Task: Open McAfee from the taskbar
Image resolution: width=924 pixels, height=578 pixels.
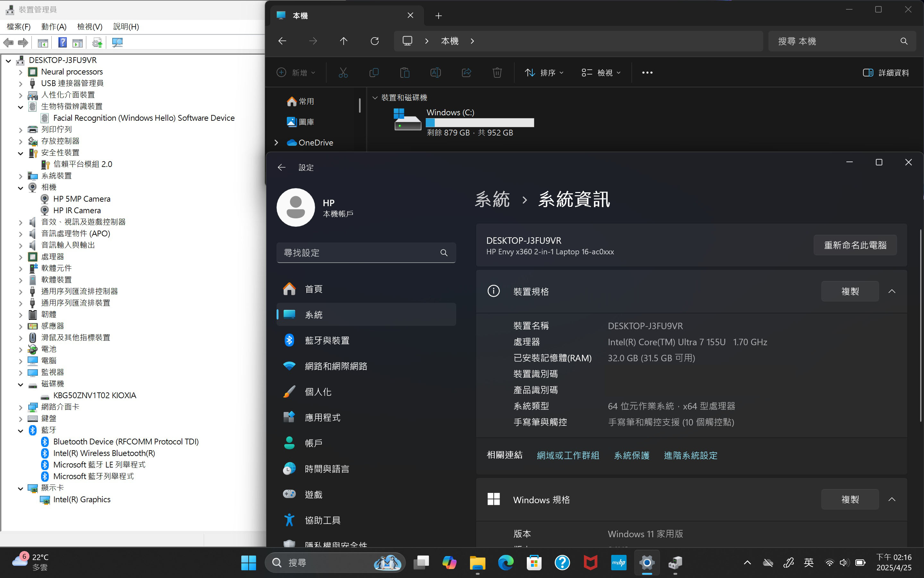Action: pyautogui.click(x=590, y=563)
